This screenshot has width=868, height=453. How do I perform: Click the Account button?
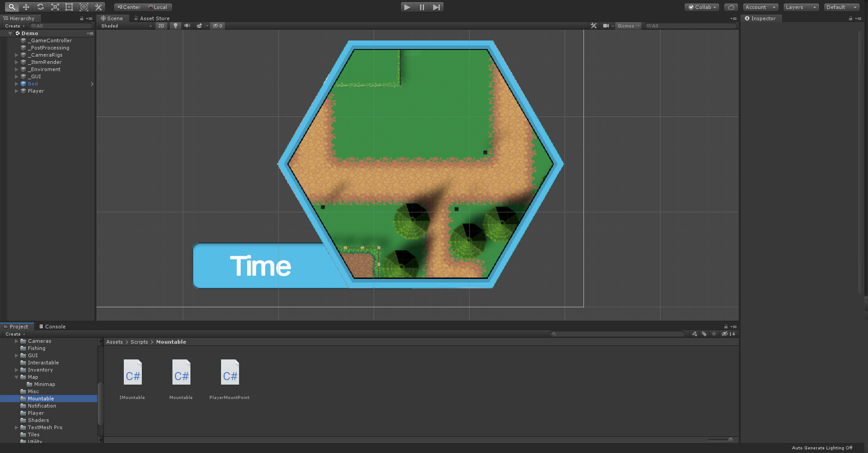(x=760, y=7)
